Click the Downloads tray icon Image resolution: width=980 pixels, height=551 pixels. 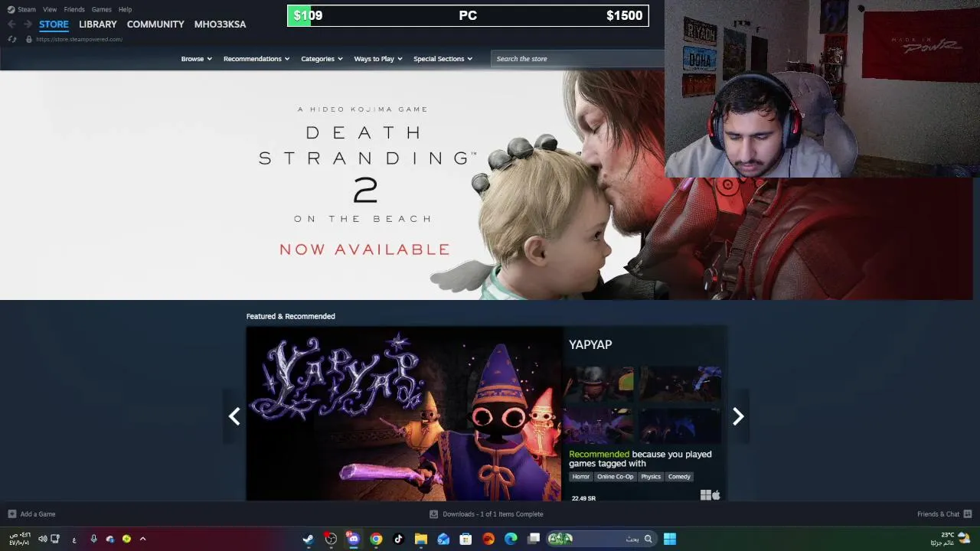click(x=433, y=514)
